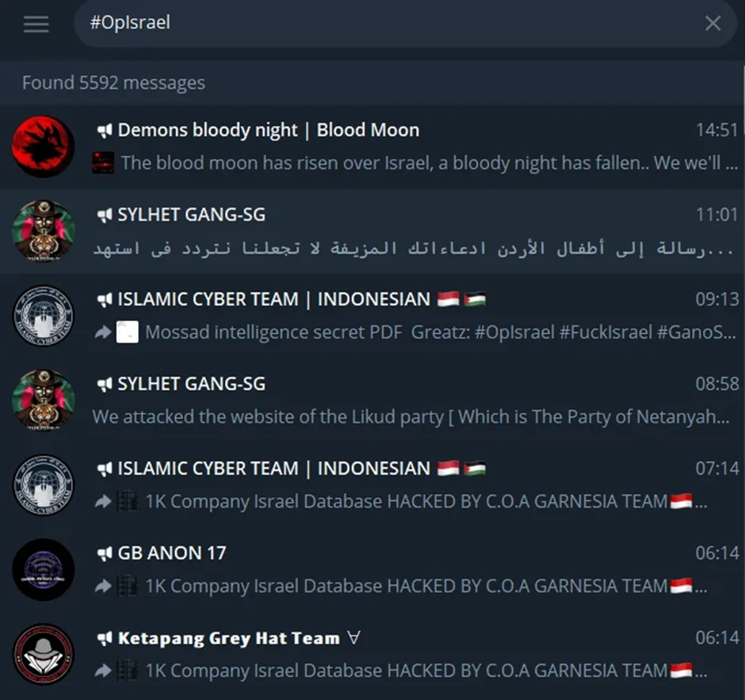Image resolution: width=745 pixels, height=700 pixels.
Task: Click the blood moon message image thumbnail
Action: [x=103, y=163]
